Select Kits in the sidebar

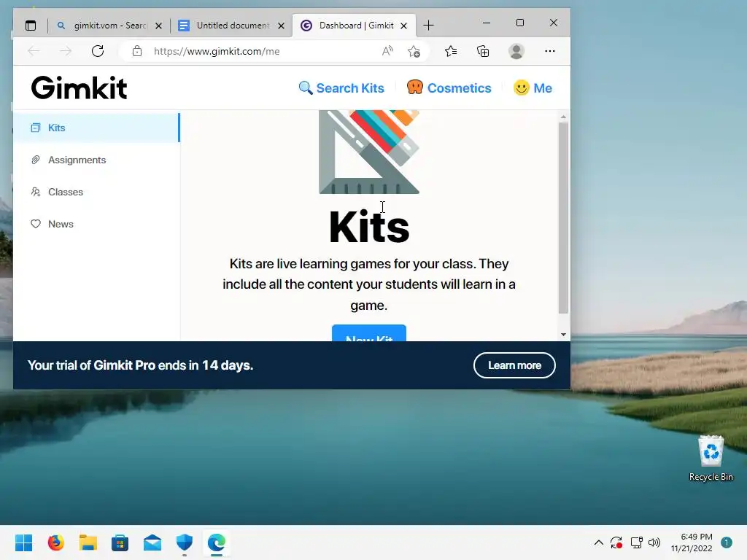coord(96,128)
